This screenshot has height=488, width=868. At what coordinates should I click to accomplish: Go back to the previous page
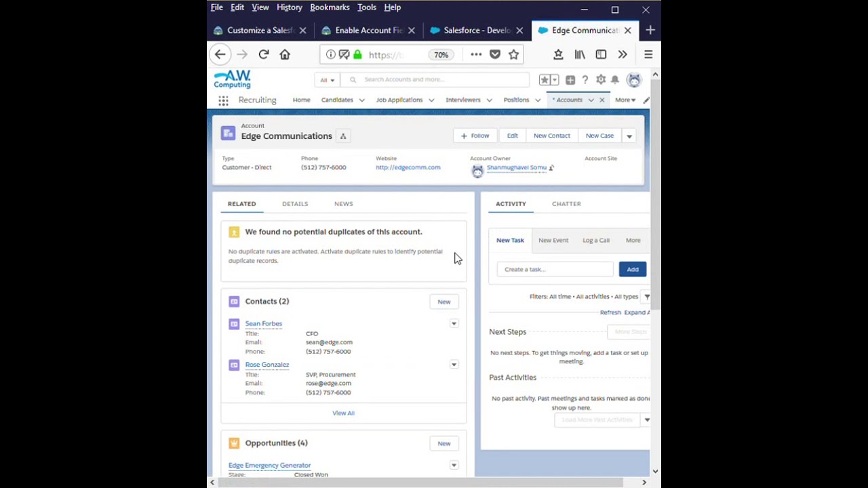pyautogui.click(x=220, y=54)
